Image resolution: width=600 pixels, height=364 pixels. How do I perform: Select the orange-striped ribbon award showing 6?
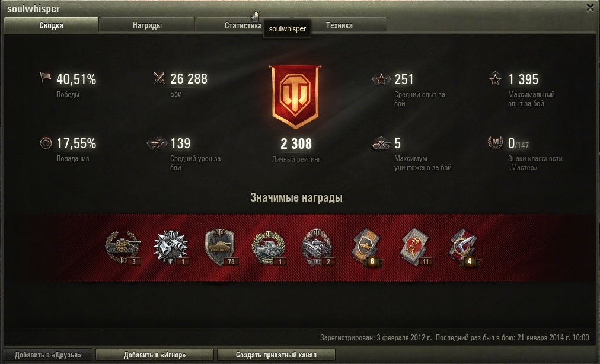tap(366, 247)
